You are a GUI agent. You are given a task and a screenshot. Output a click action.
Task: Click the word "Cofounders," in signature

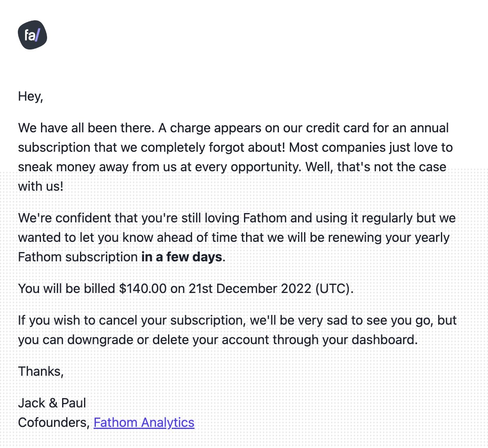(54, 422)
